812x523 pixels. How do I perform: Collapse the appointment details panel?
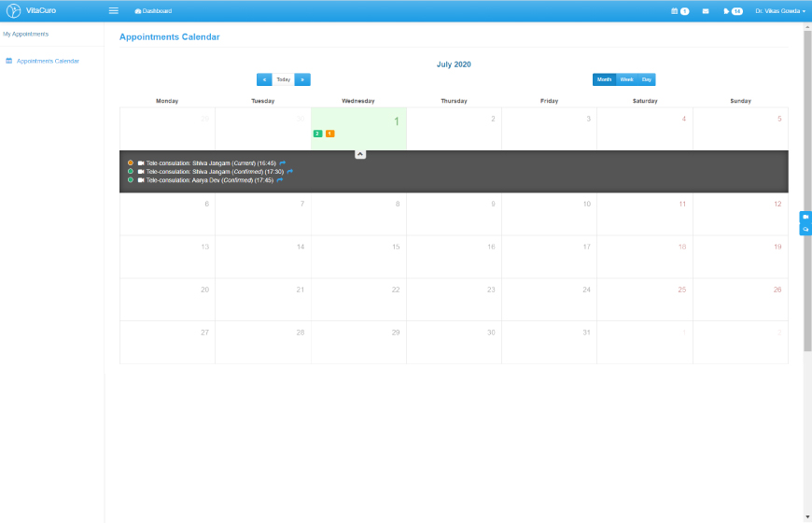point(360,154)
